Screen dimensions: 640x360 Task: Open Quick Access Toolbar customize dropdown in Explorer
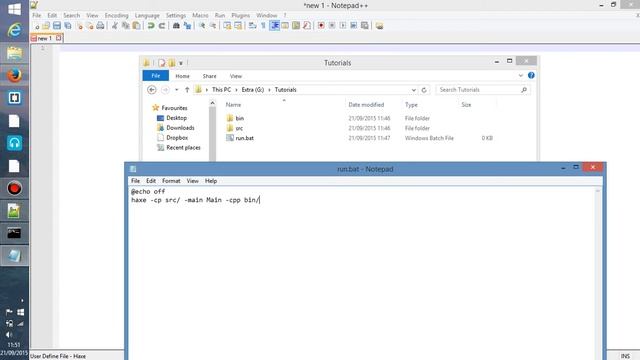(x=181, y=63)
